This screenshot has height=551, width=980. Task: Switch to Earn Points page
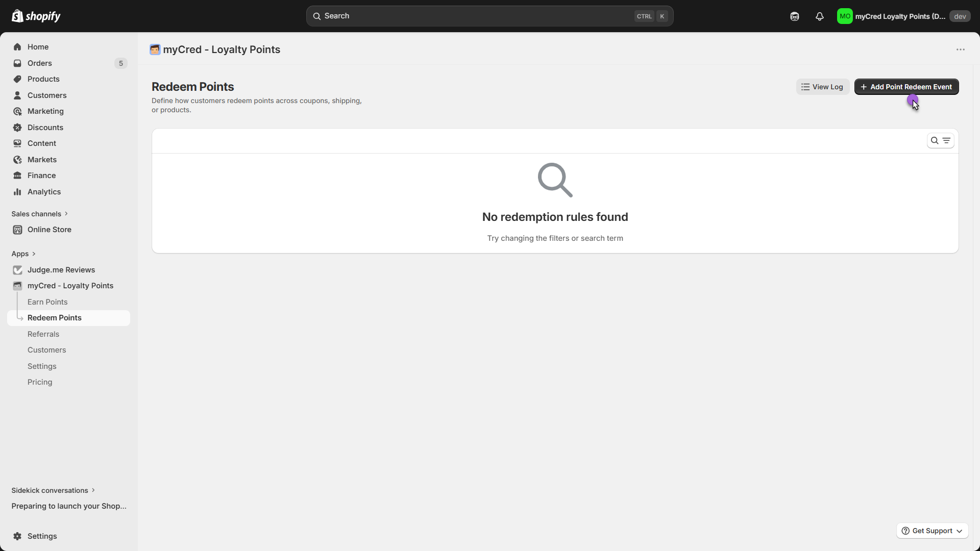click(47, 302)
